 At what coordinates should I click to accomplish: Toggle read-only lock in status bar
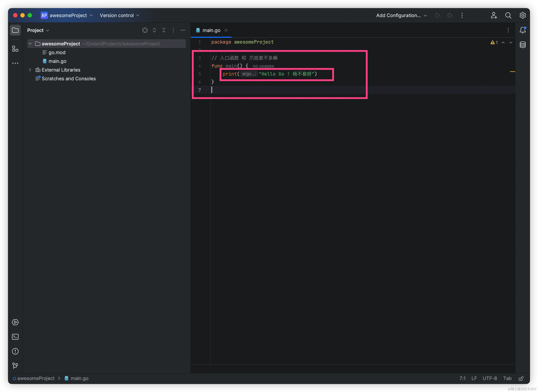point(521,379)
